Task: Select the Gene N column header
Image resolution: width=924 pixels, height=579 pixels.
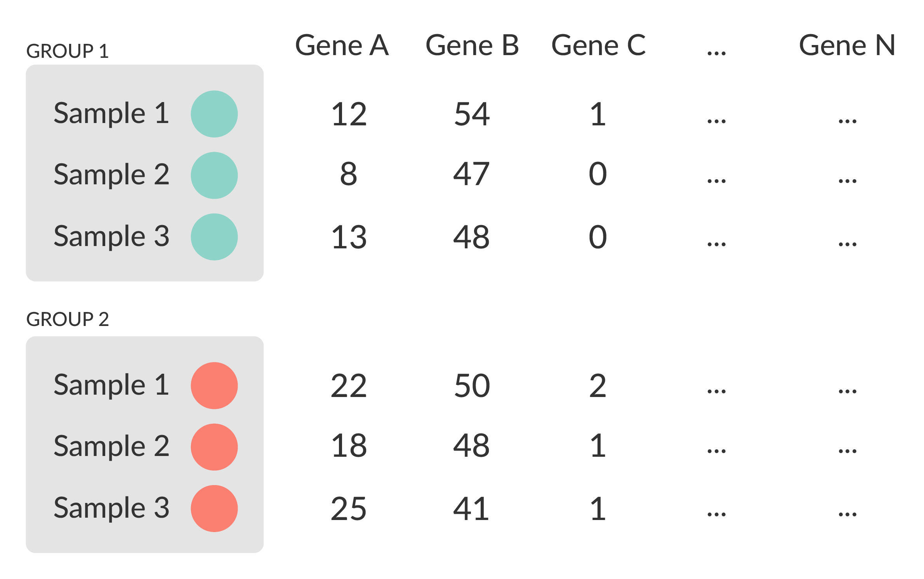Action: (847, 46)
